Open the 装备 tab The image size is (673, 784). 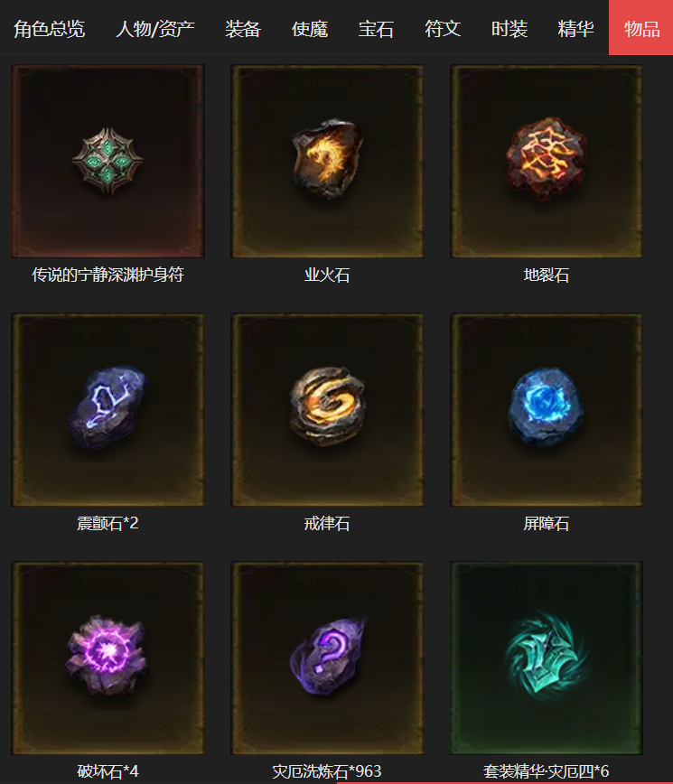243,29
